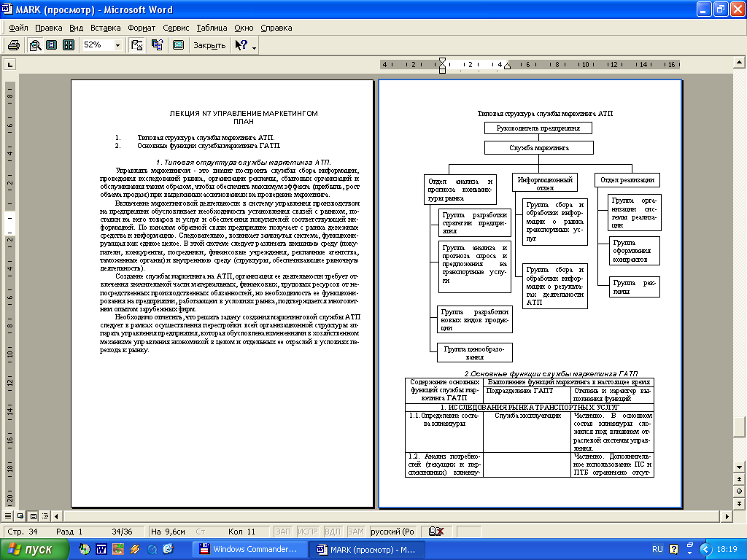Click the vertical scrollbar thumb
The image size is (747, 560).
pos(739,427)
